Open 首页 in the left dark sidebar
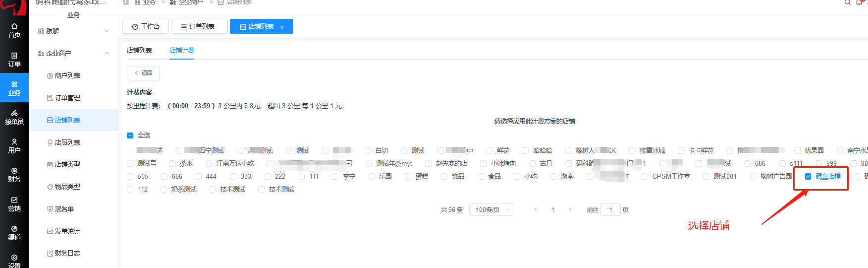Viewport: 868px width, 268px height. [14, 30]
